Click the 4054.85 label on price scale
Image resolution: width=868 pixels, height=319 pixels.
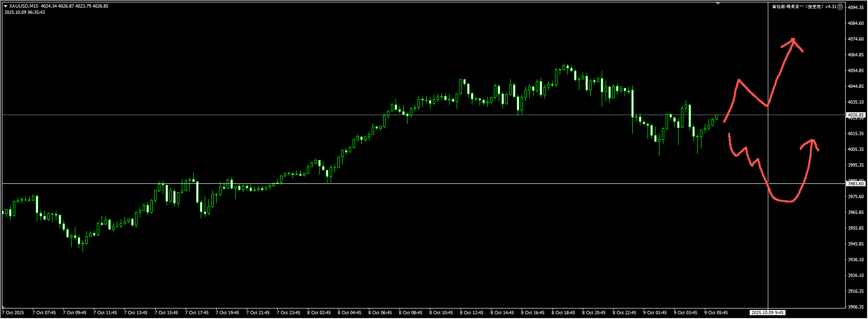[x=855, y=71]
